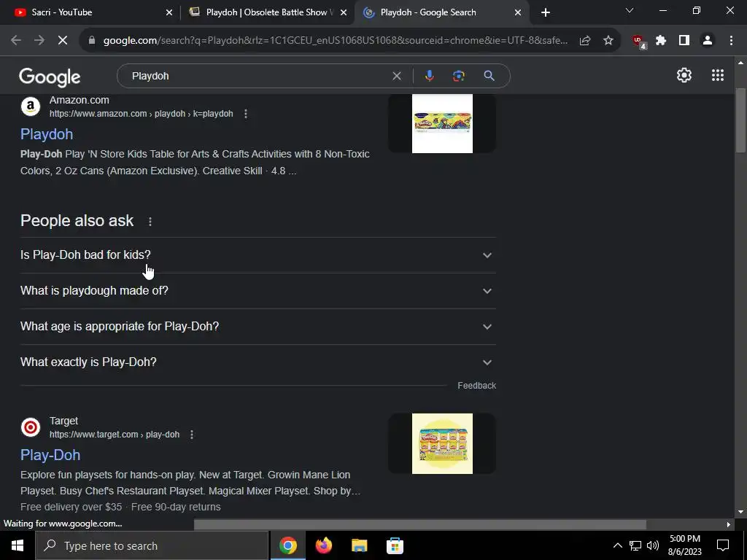Expand 'Is Play-Doh bad for kids?' question
Screen dimensions: 747x560
click(x=258, y=254)
